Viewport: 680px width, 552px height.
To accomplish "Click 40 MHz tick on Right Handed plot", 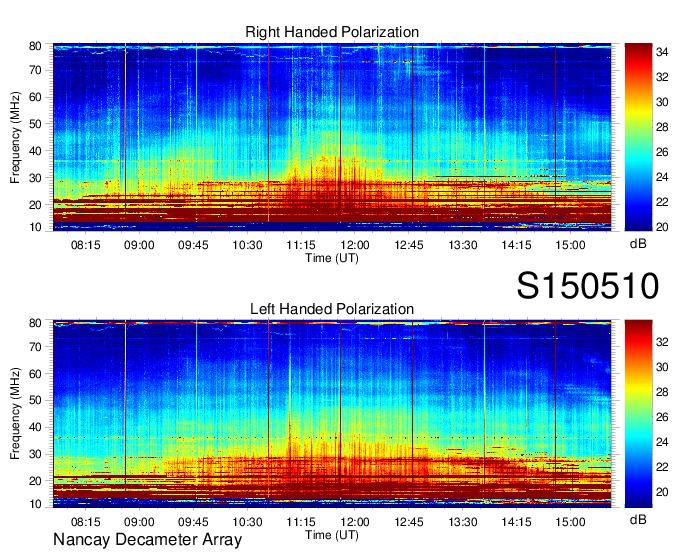I will (35, 151).
